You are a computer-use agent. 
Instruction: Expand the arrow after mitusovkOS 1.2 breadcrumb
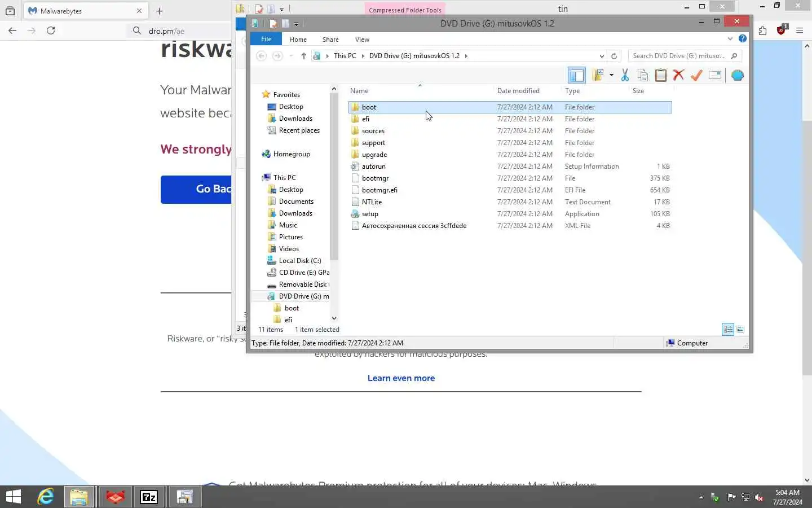pos(466,56)
